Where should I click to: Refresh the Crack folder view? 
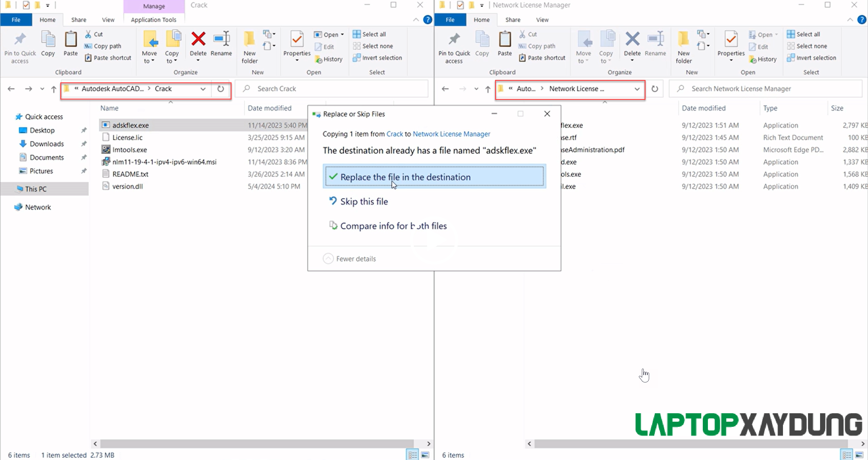(x=220, y=89)
